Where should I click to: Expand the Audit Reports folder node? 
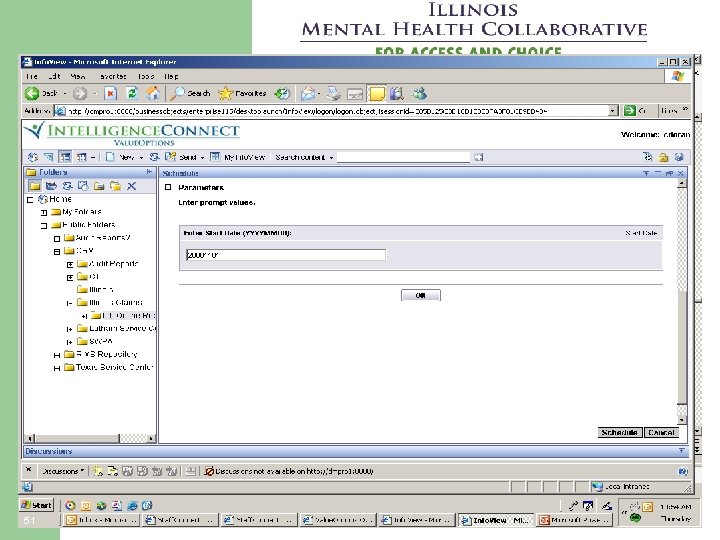pyautogui.click(x=70, y=264)
